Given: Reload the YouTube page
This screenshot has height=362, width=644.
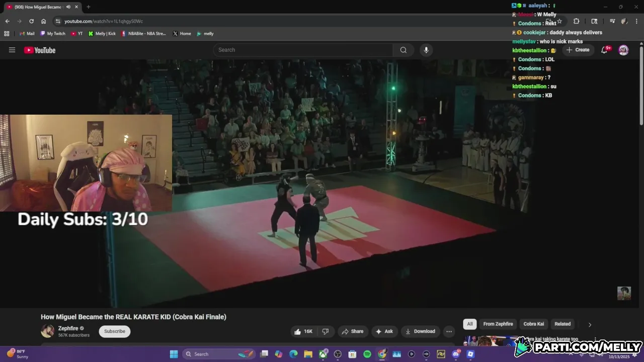Looking at the screenshot, I should click(31, 21).
